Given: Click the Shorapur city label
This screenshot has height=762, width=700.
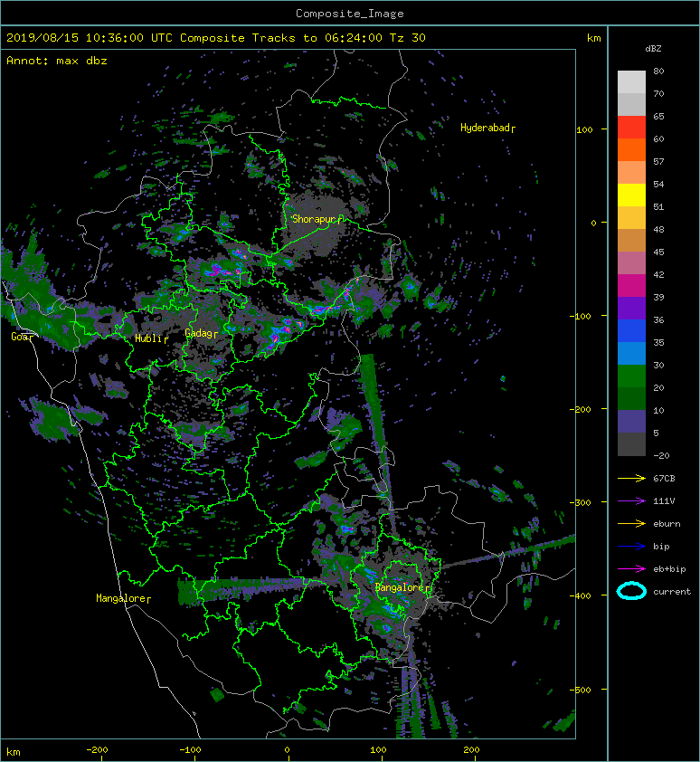Looking at the screenshot, I should [x=317, y=219].
